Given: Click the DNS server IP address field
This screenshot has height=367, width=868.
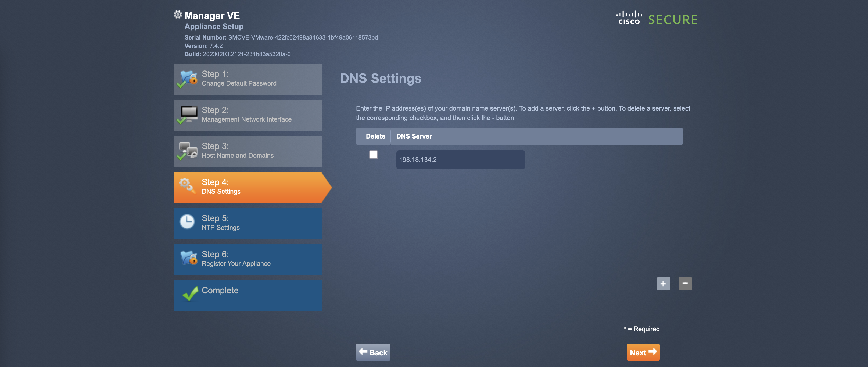Looking at the screenshot, I should [x=460, y=160].
